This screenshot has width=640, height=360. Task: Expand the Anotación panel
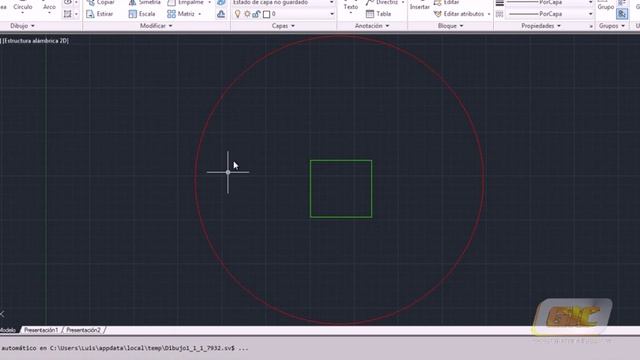pos(372,26)
